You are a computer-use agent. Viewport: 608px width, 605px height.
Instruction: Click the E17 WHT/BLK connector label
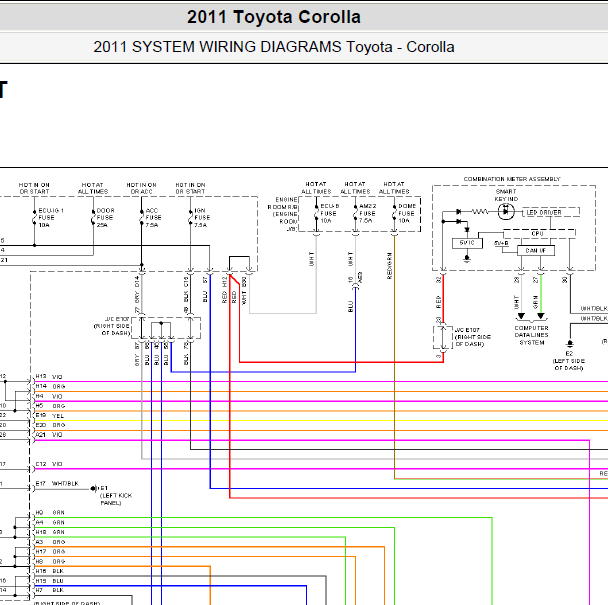tap(57, 483)
